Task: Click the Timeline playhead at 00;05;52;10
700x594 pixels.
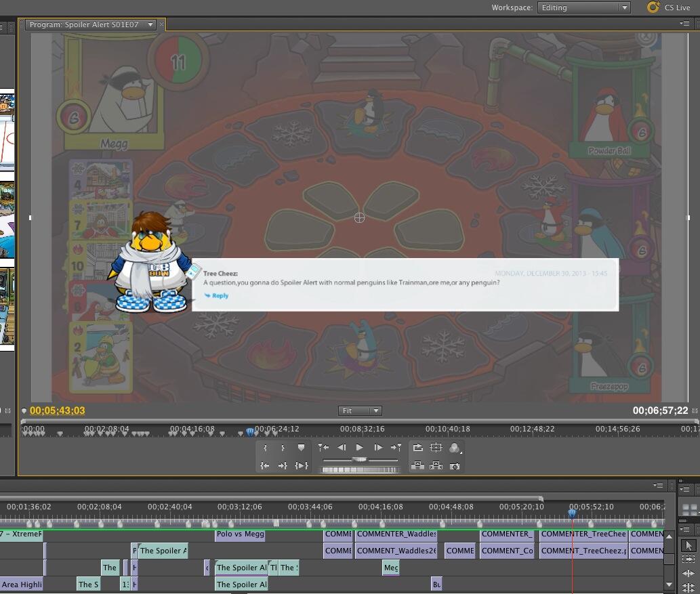Action: point(572,513)
